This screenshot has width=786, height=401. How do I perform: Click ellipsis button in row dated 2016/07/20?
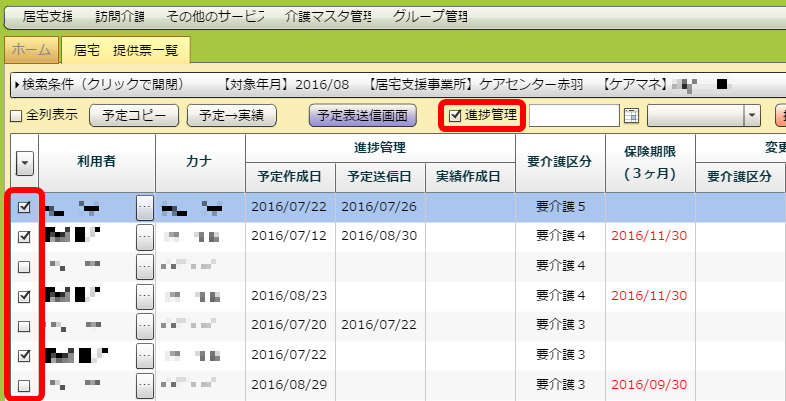(145, 326)
